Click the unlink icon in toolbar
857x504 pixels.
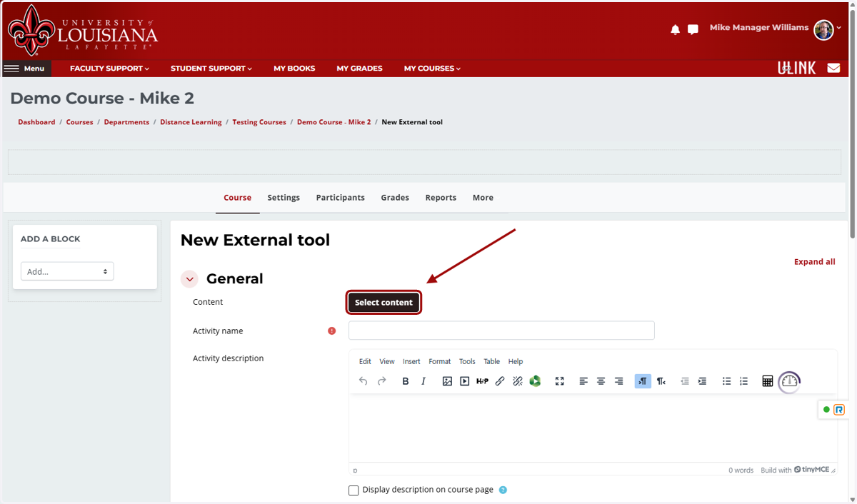point(518,381)
